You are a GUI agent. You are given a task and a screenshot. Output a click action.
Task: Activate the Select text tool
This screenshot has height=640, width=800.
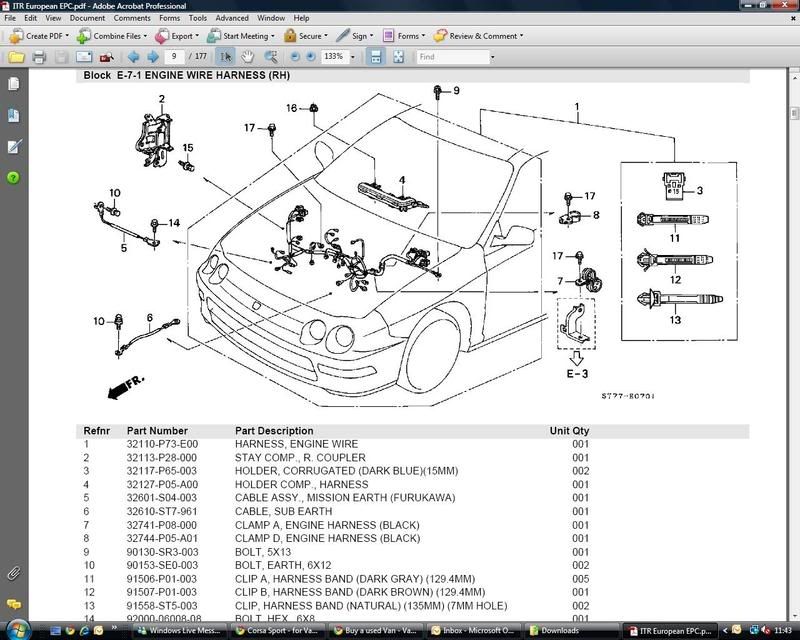click(x=226, y=57)
